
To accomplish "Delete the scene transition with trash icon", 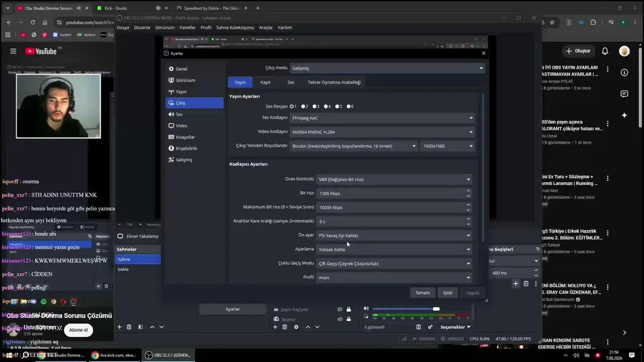I will pyautogui.click(x=526, y=284).
